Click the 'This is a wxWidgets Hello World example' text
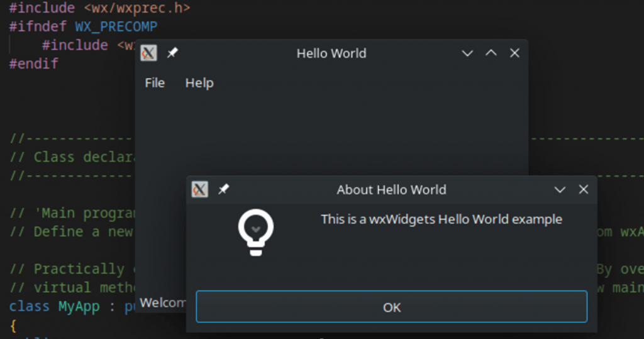 441,219
